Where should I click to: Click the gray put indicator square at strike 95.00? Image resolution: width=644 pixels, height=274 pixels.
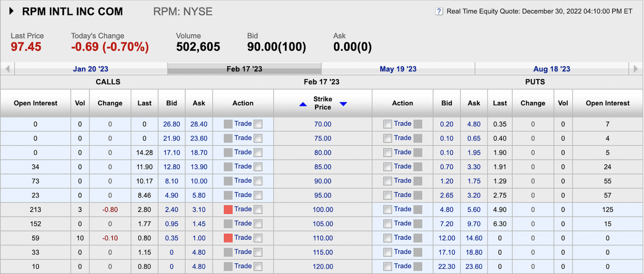(x=418, y=195)
